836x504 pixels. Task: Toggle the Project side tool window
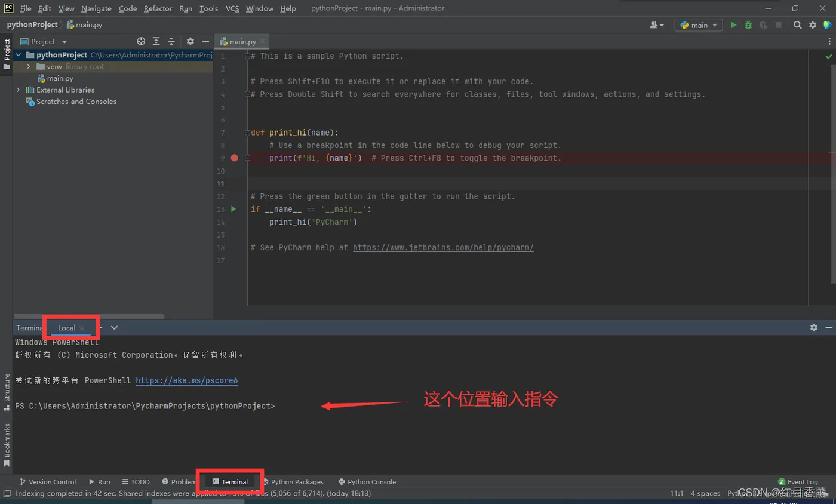(7, 54)
